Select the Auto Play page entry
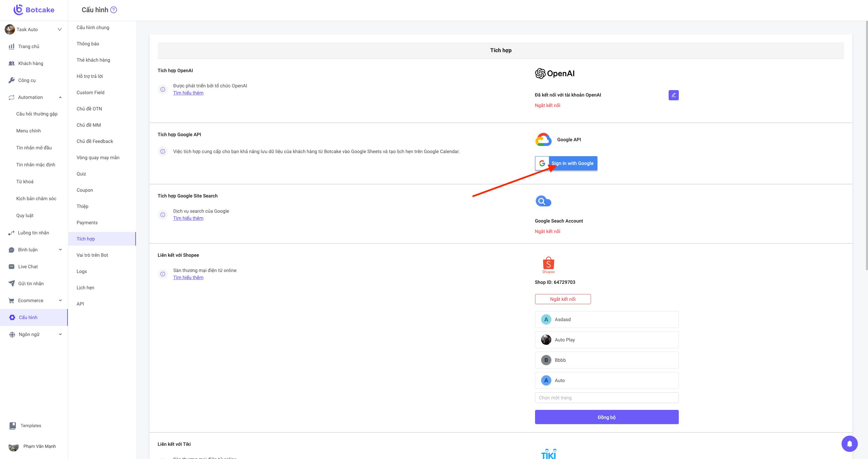The image size is (868, 459). (x=606, y=340)
